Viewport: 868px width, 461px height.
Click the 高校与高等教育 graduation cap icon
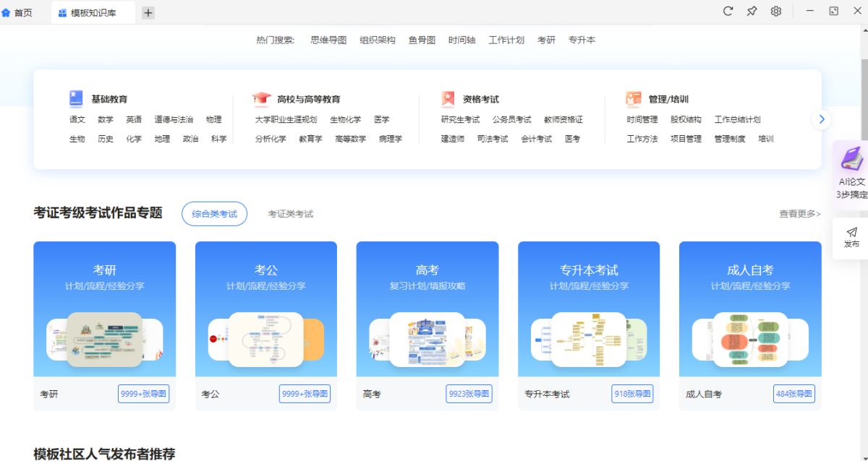pos(261,99)
